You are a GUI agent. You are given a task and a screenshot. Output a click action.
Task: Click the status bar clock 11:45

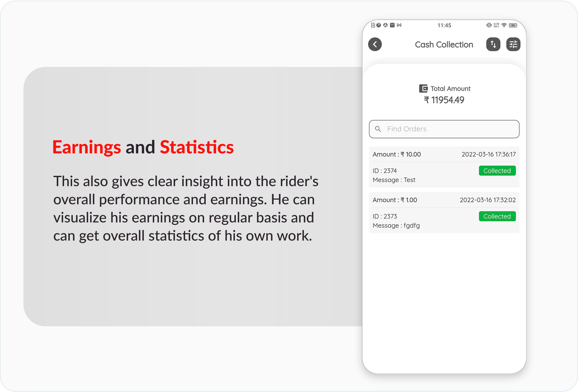[444, 25]
